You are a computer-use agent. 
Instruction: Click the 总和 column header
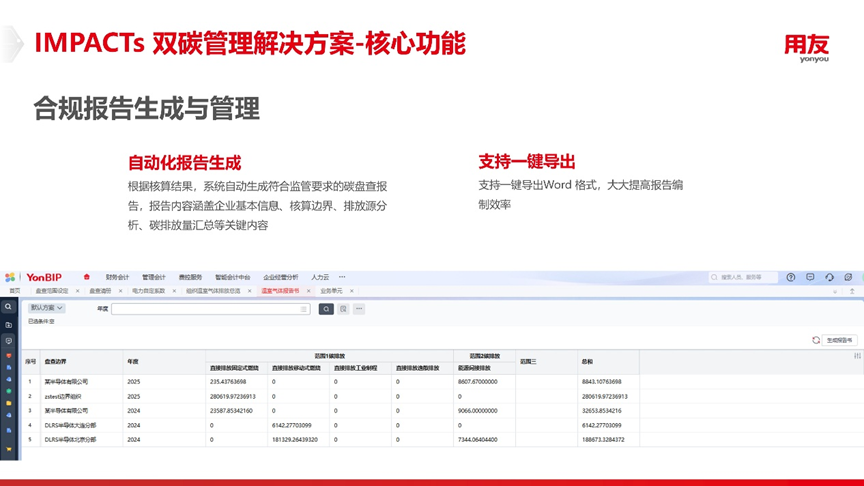tap(608, 362)
